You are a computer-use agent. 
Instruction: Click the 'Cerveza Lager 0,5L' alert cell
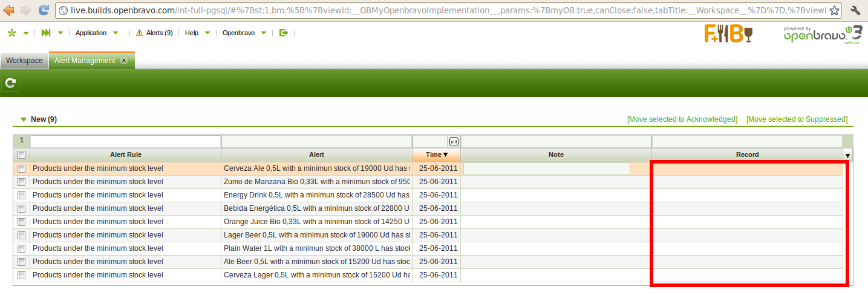(316, 275)
